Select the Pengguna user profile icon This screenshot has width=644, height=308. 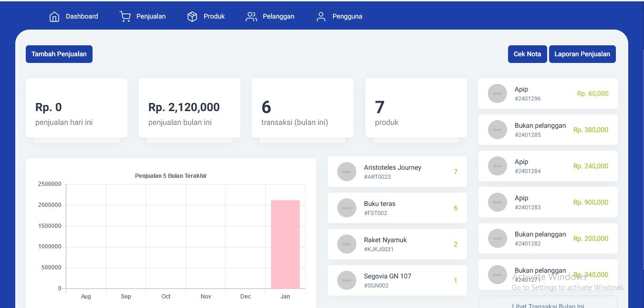coord(321,16)
